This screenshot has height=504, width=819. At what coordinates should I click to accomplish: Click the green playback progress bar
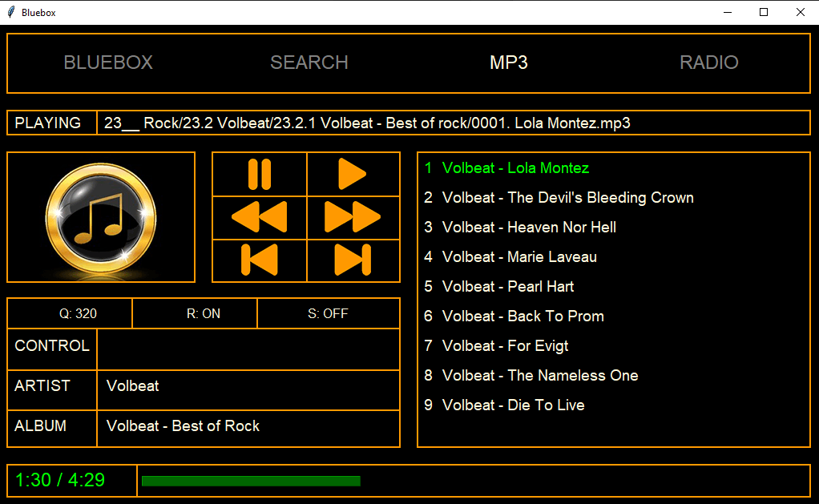[x=251, y=481]
